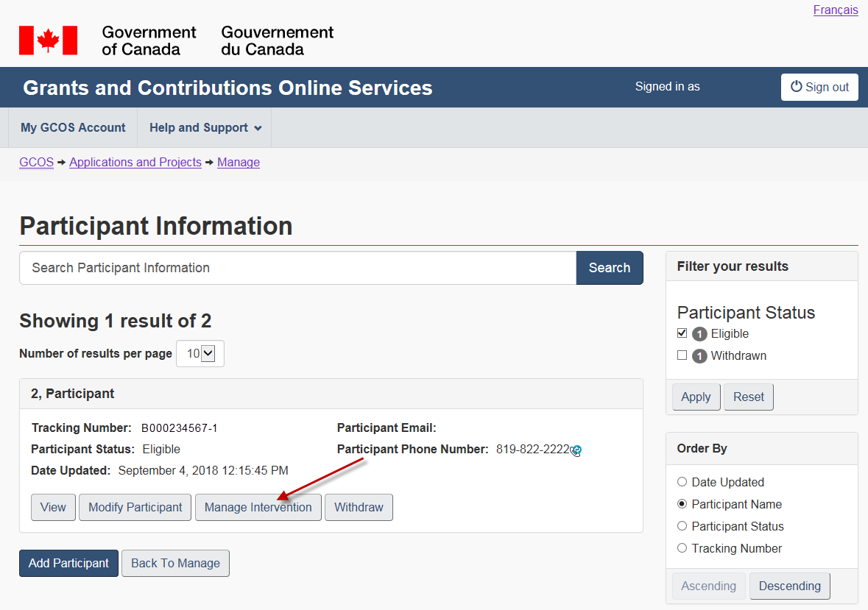Click the Government of Canada flag logo
Viewport: 868px width, 610px height.
pos(49,40)
